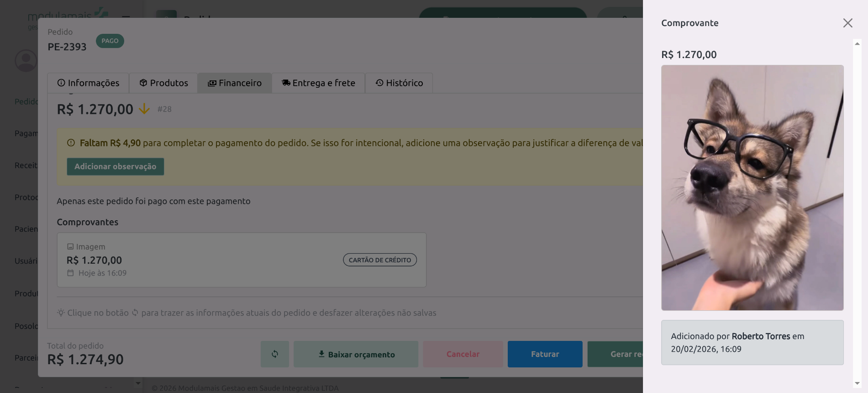This screenshot has width=868, height=393.
Task: Click the warning icon in the payment alert
Action: (x=71, y=143)
